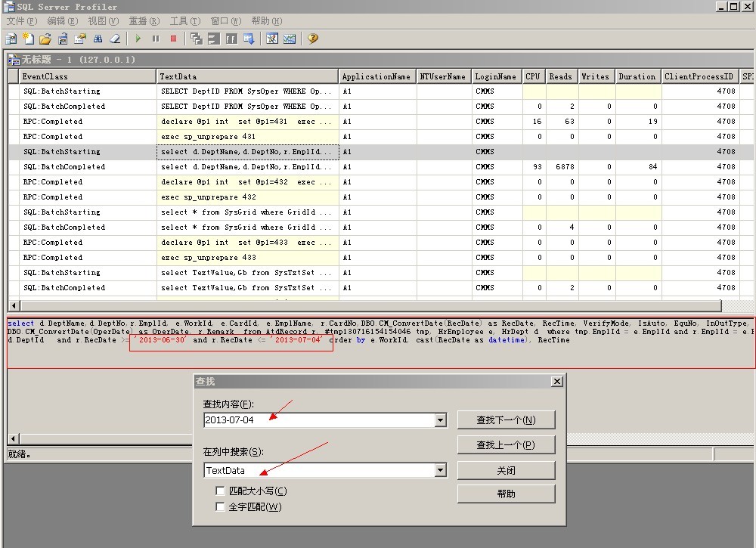Pause the selected trace
The width and height of the screenshot is (756, 548).
pyautogui.click(x=156, y=39)
